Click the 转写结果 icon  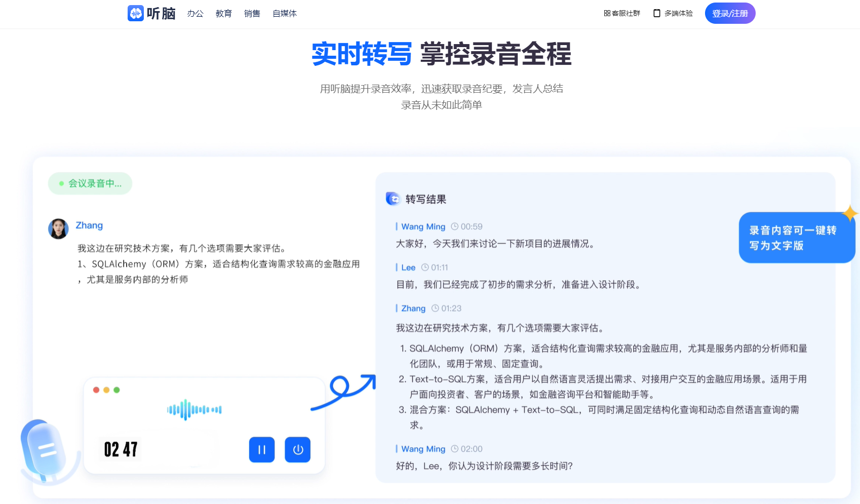click(x=393, y=199)
